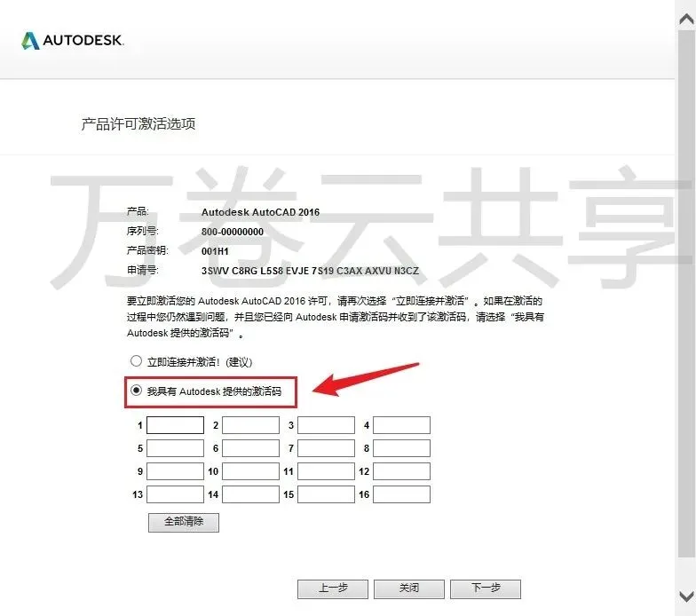Click the 产品许可激活选项 heading
696x616 pixels.
138,124
